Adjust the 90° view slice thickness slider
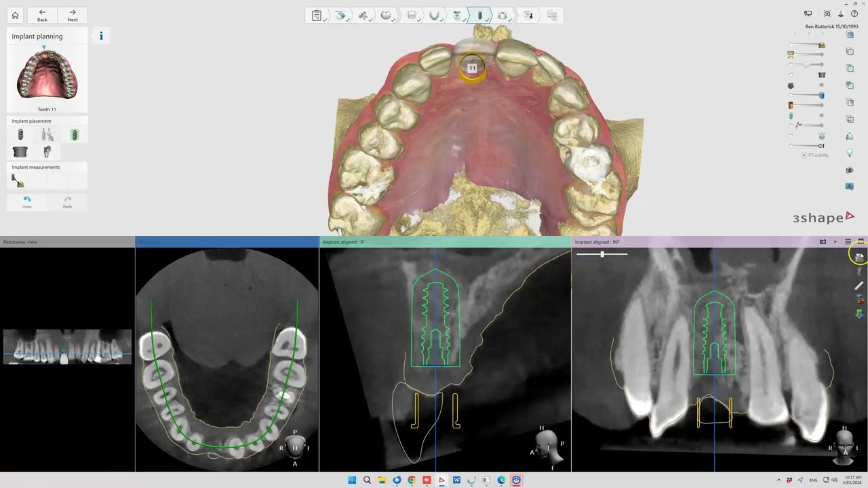 [x=601, y=254]
